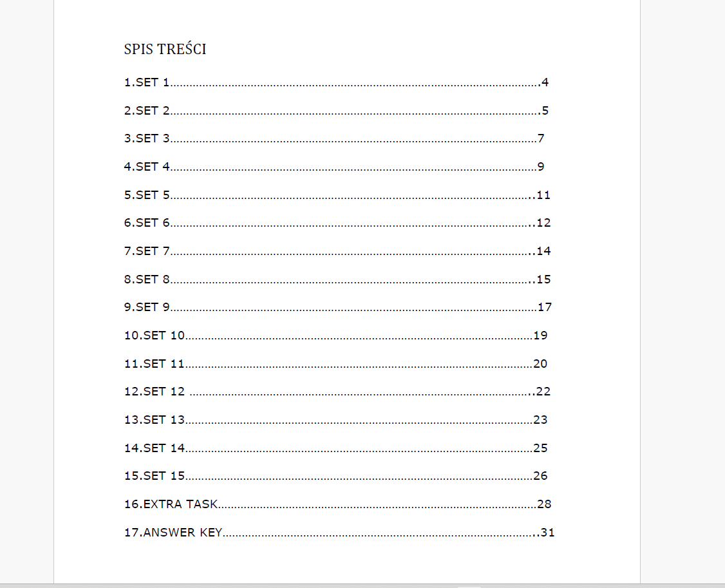
Task: Click the SET 11 contents line
Action: (155, 364)
